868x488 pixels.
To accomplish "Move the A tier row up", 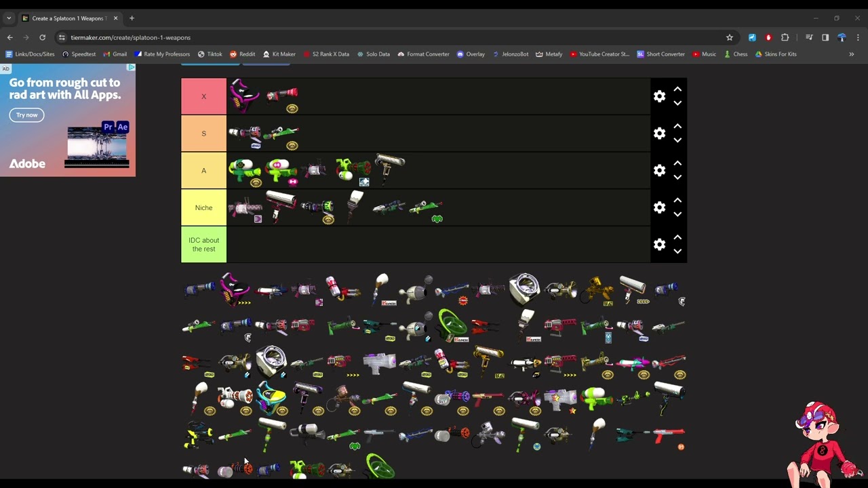I will point(677,163).
